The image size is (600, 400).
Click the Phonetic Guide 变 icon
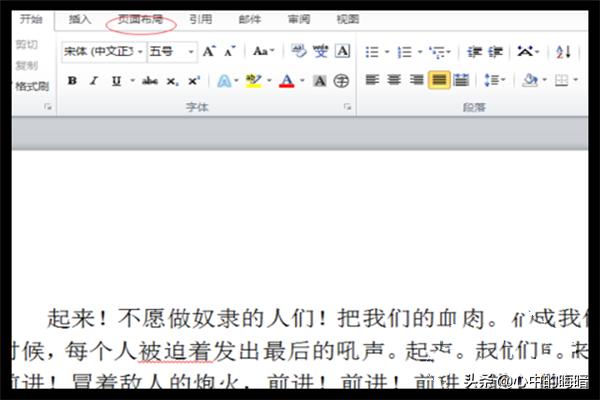click(x=320, y=51)
